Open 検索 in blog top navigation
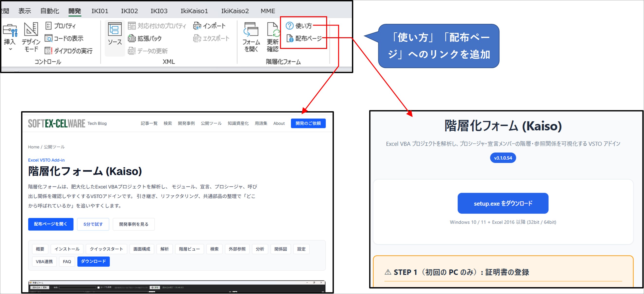 168,123
